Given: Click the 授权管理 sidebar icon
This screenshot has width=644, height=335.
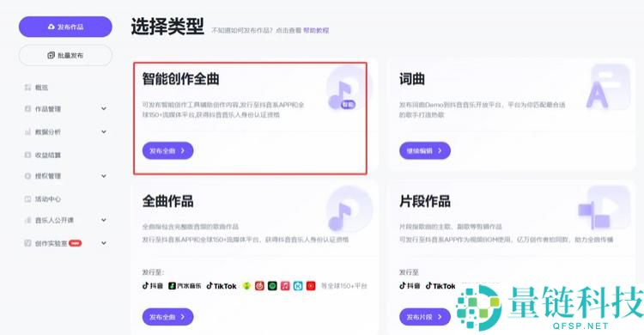Looking at the screenshot, I should pos(27,176).
